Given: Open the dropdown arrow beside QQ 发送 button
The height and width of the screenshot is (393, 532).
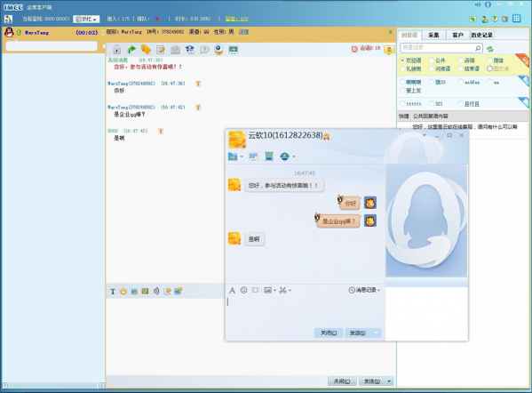Looking at the screenshot, I should [376, 333].
